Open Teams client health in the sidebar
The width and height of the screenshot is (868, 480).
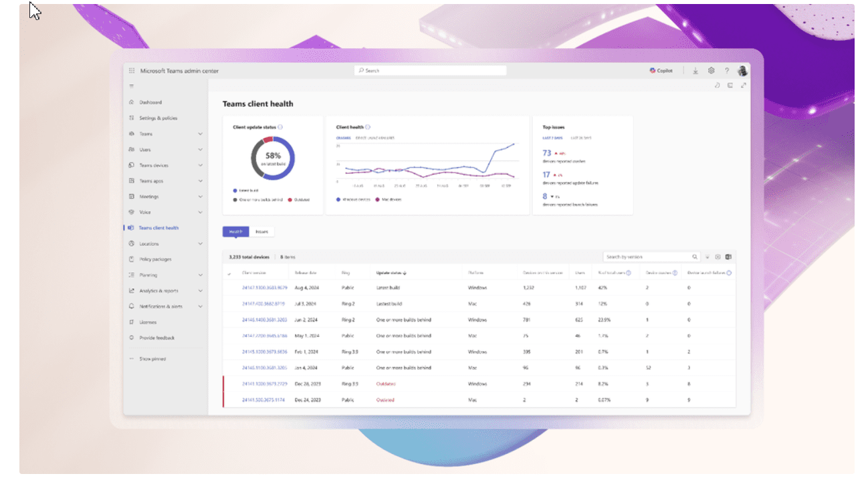159,228
